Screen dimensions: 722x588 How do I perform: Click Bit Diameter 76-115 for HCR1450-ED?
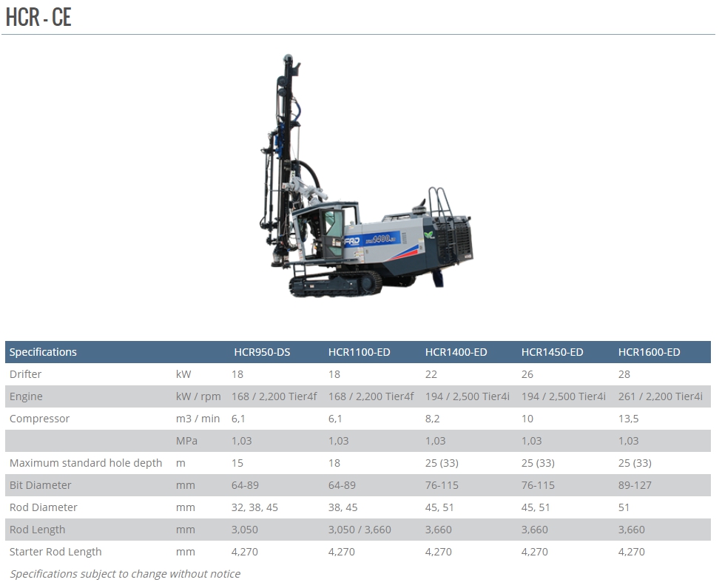click(538, 485)
